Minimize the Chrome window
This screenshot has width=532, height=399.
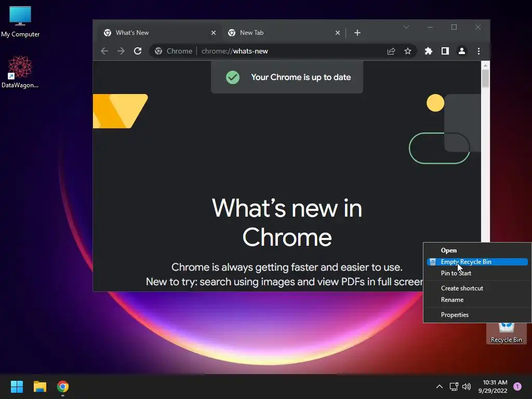pyautogui.click(x=430, y=27)
